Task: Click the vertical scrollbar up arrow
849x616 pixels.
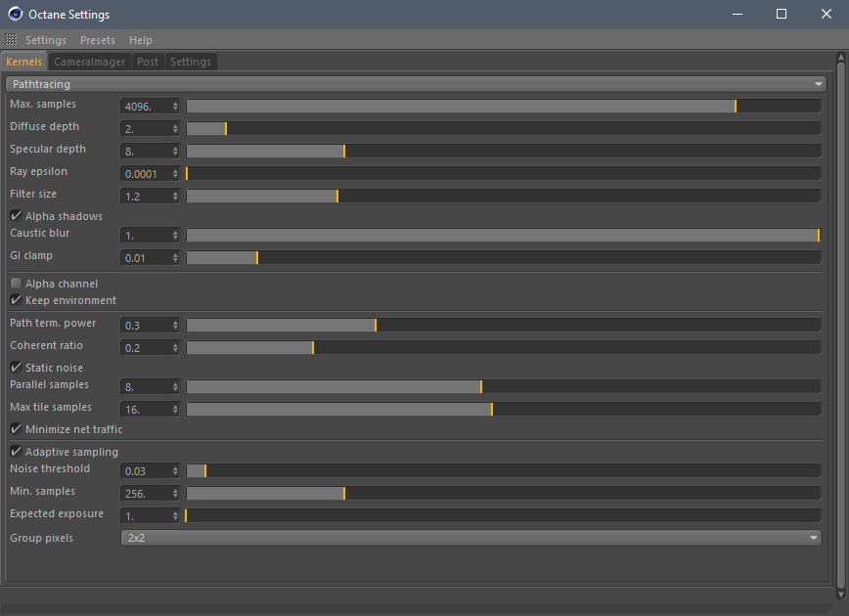Action: click(x=841, y=58)
